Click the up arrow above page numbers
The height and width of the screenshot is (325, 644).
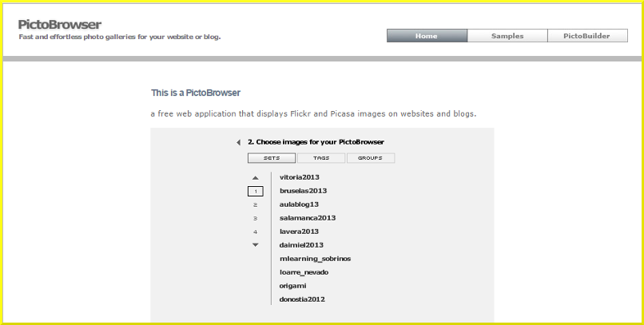tap(255, 177)
